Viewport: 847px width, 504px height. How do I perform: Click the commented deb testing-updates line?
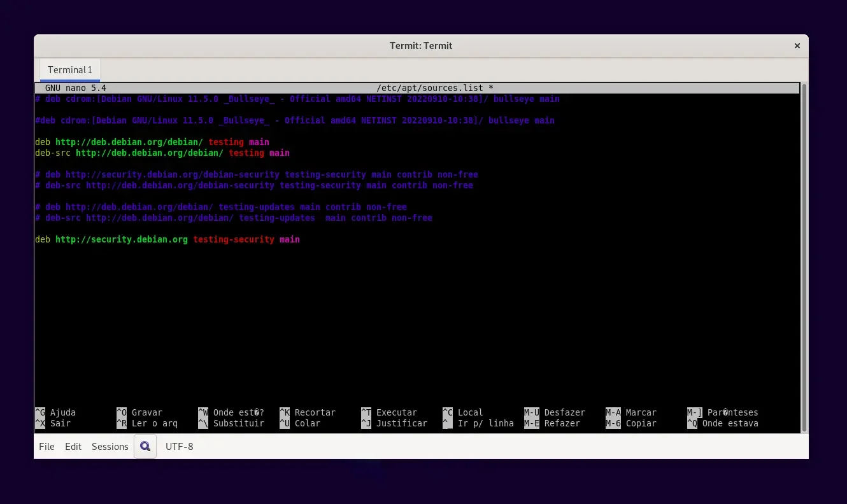tap(221, 207)
